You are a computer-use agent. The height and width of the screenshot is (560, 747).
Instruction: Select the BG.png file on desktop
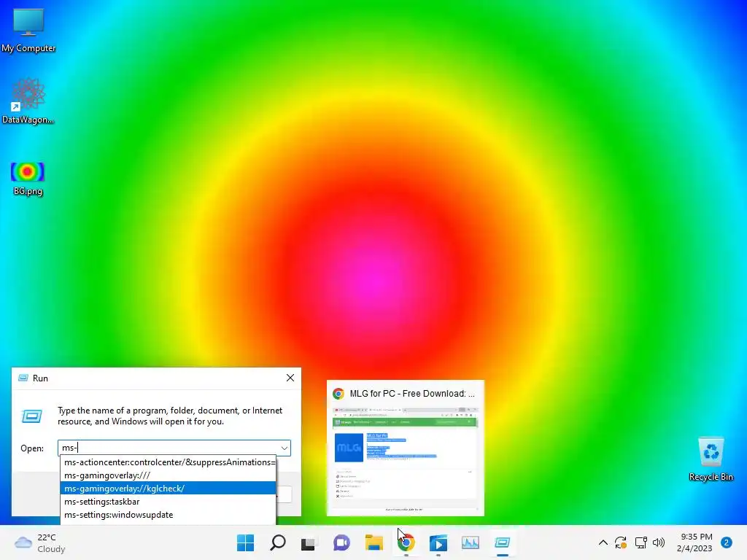(28, 179)
